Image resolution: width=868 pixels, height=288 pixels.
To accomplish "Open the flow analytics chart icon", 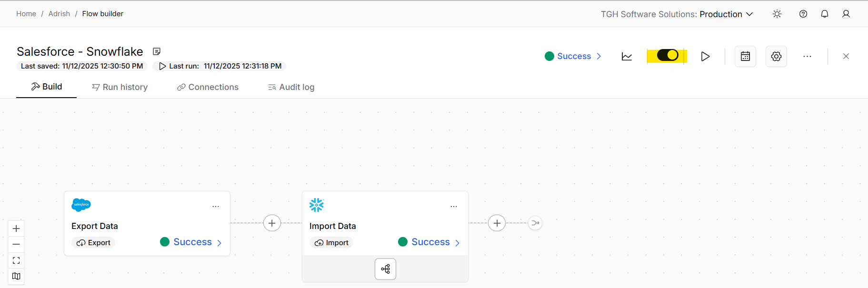I will (x=627, y=56).
